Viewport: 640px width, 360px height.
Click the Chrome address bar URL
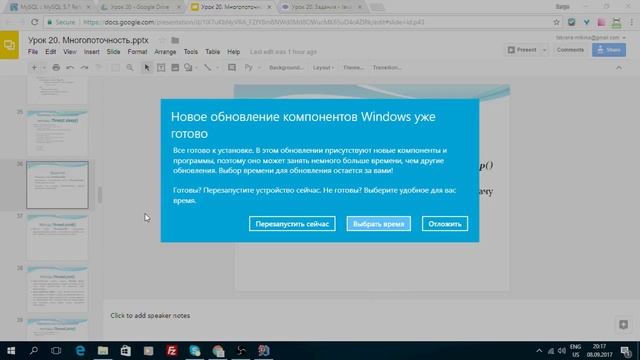pos(253,22)
